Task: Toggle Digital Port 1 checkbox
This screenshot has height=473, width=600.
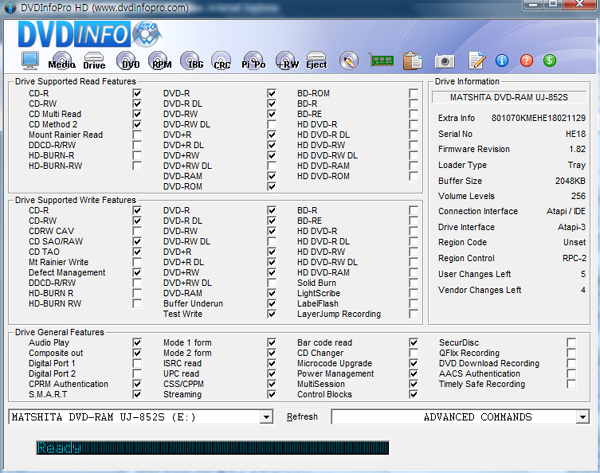Action: click(x=137, y=363)
